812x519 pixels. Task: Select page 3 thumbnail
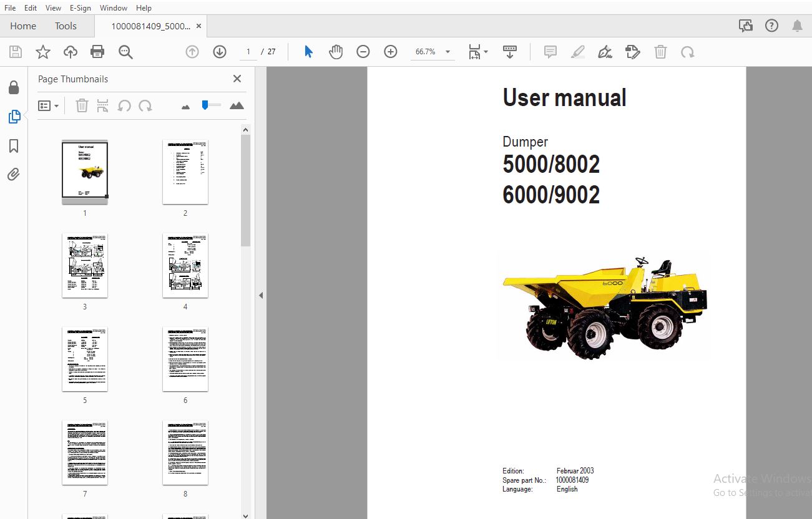(x=85, y=265)
